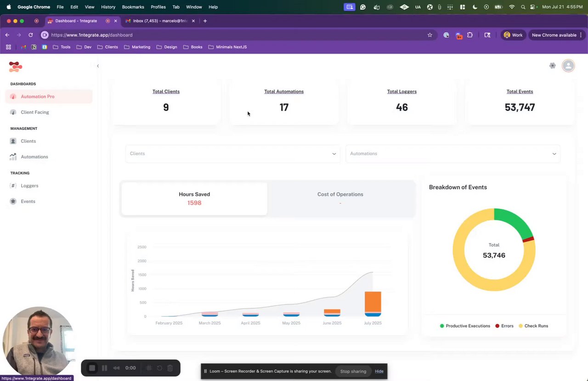Open a new Chrome tab
This screenshot has width=588, height=381.
click(x=205, y=21)
